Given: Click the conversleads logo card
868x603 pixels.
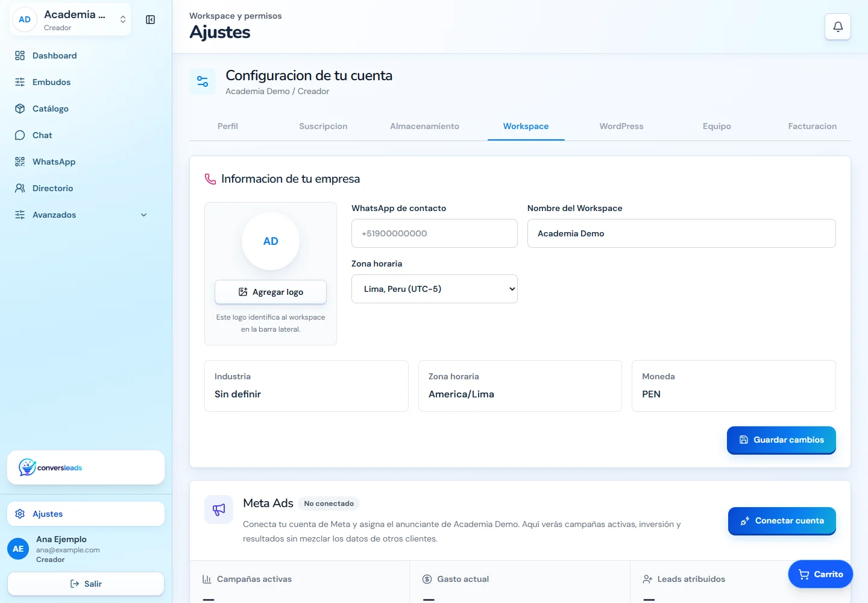Looking at the screenshot, I should [x=86, y=467].
